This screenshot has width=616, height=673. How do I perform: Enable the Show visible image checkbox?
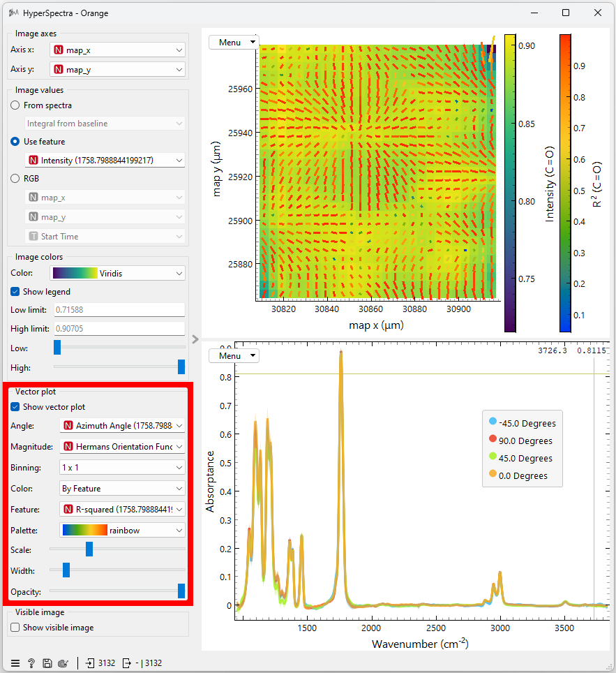[x=15, y=627]
